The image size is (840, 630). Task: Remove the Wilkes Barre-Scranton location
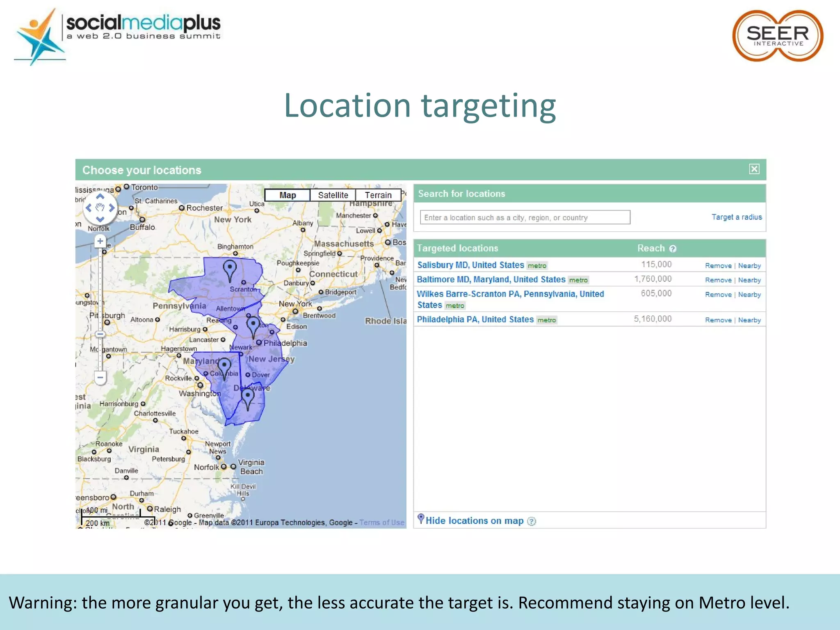718,294
